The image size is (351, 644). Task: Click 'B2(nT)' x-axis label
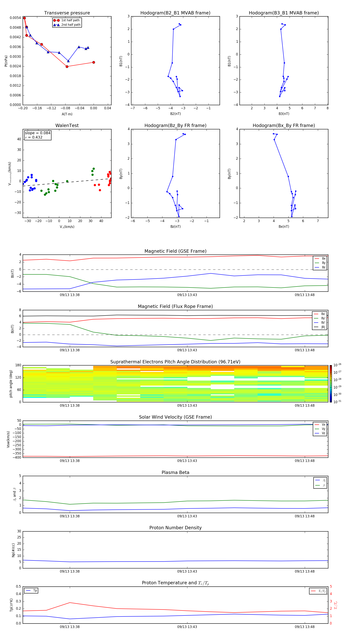coord(175,114)
